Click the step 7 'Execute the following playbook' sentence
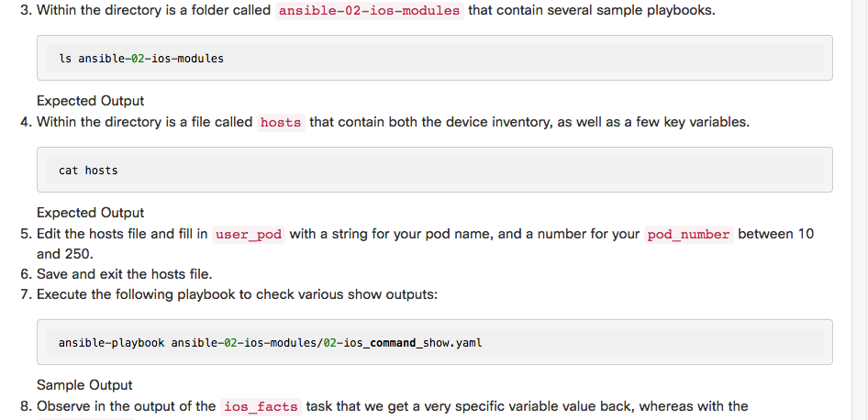Screen dimensions: 868x420 pyautogui.click(x=237, y=294)
